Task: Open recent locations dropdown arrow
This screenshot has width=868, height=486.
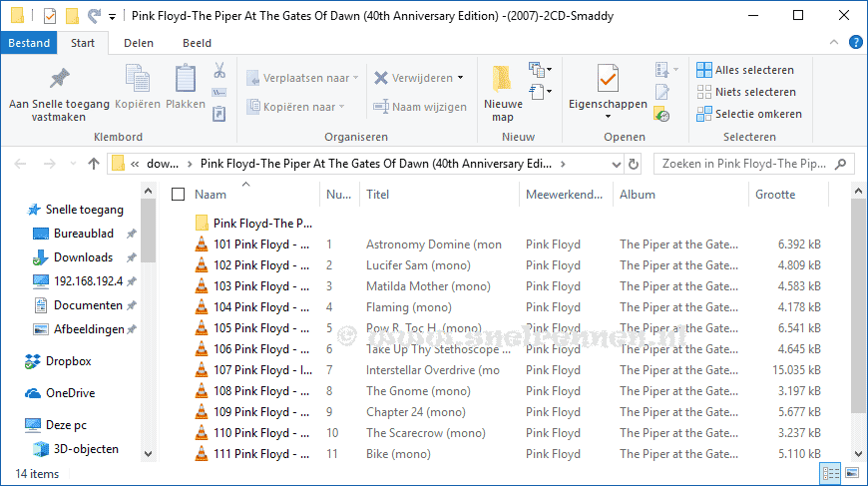Action: click(73, 164)
